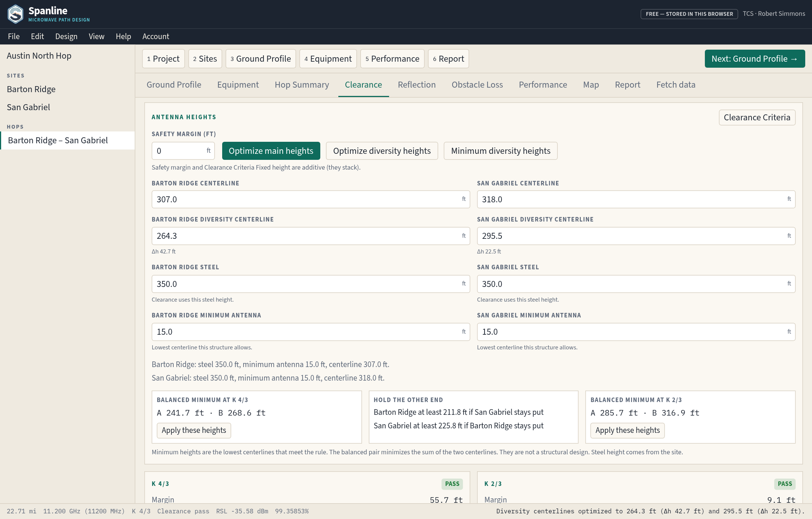Open the Account menu
The height and width of the screenshot is (519, 812).
click(156, 36)
